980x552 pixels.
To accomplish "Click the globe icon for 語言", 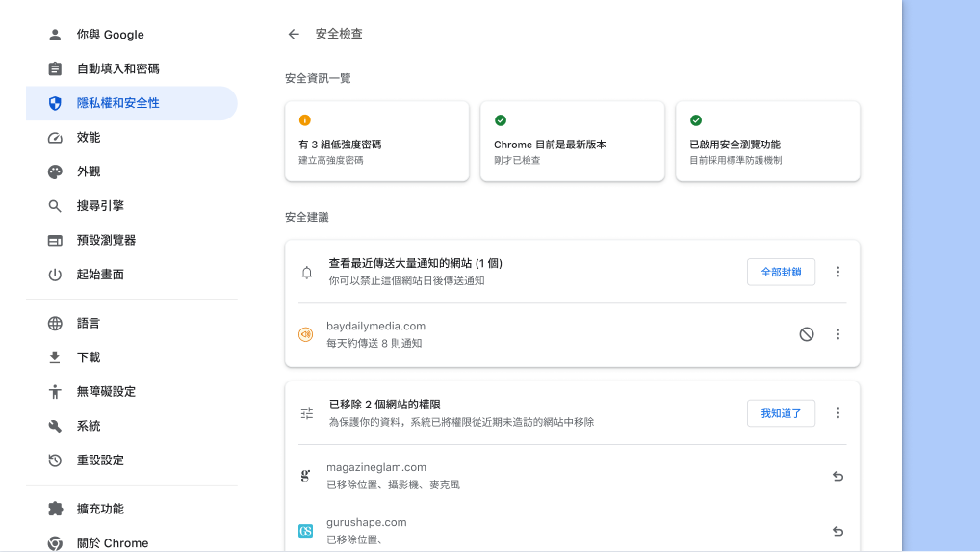I will click(x=55, y=323).
